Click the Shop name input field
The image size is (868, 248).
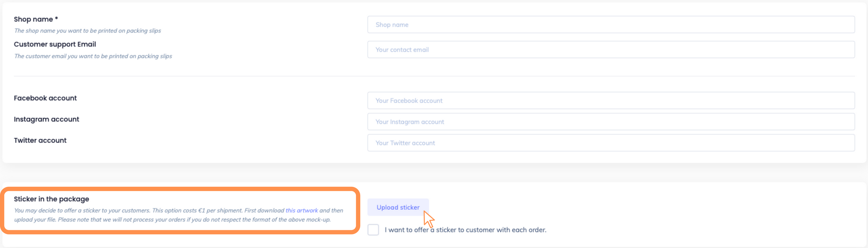611,25
